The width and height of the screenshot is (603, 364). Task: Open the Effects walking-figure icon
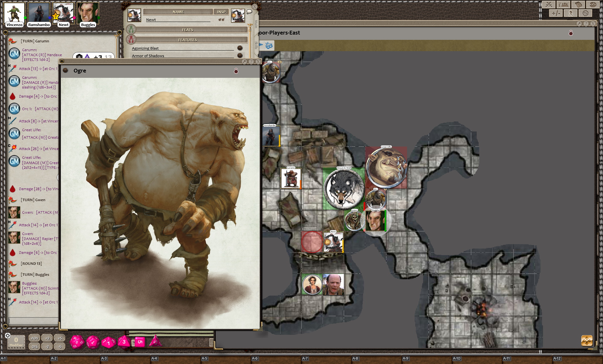(571, 13)
